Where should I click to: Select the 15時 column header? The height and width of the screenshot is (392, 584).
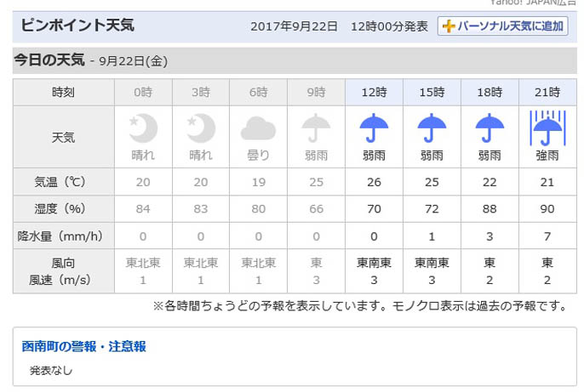[x=432, y=92]
